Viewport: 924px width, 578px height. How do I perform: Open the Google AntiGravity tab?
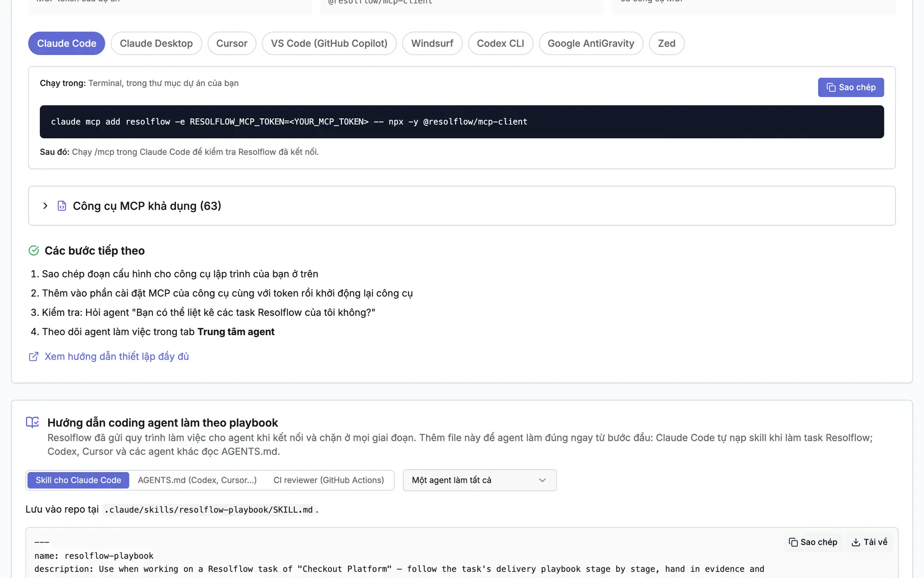pyautogui.click(x=591, y=43)
